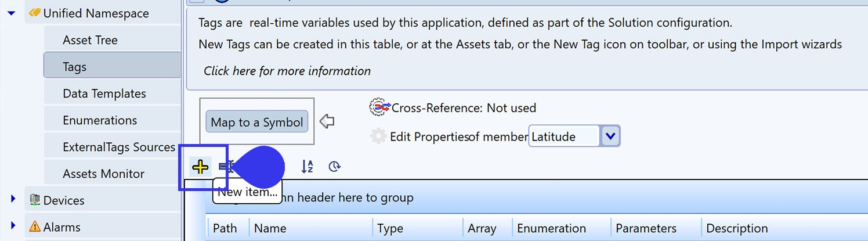This screenshot has height=241, width=868.
Task: Click the yellow plus New item icon
Action: [x=200, y=167]
